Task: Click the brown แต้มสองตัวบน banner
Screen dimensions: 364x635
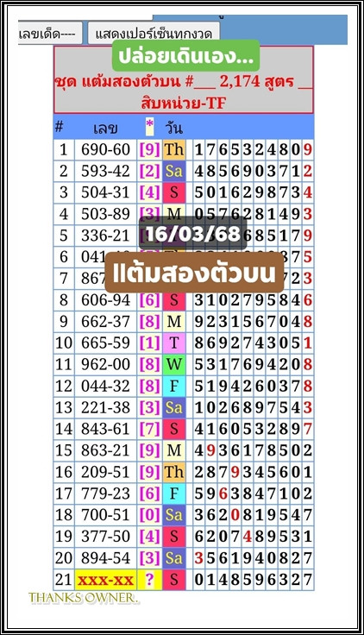Action: coord(194,273)
